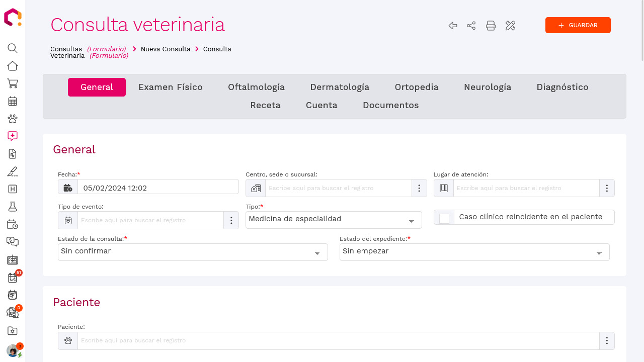Viewport: 644px width, 362px height.
Task: Click the print icon in the toolbar
Action: tap(491, 25)
